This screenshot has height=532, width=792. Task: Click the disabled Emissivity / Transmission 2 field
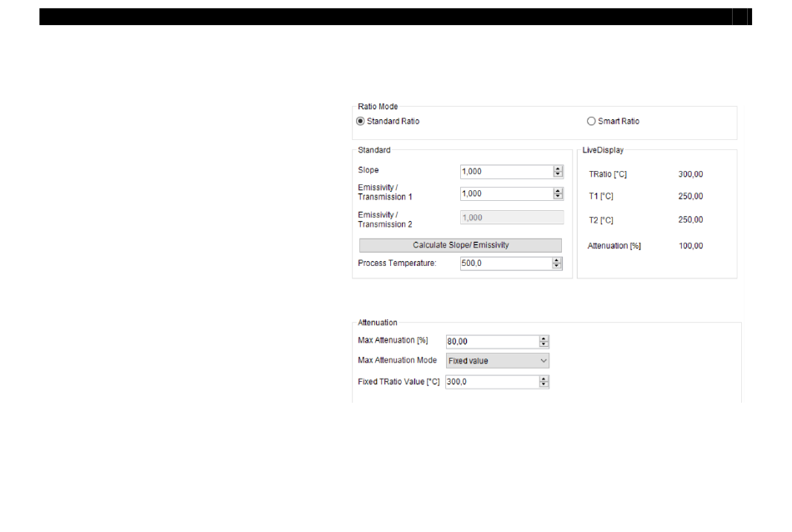[x=512, y=218]
